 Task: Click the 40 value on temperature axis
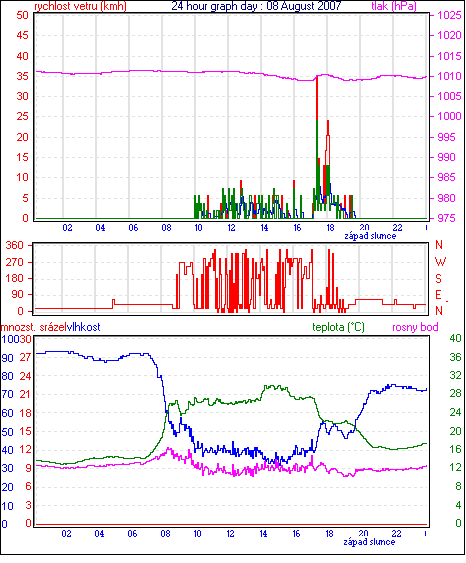pos(455,338)
